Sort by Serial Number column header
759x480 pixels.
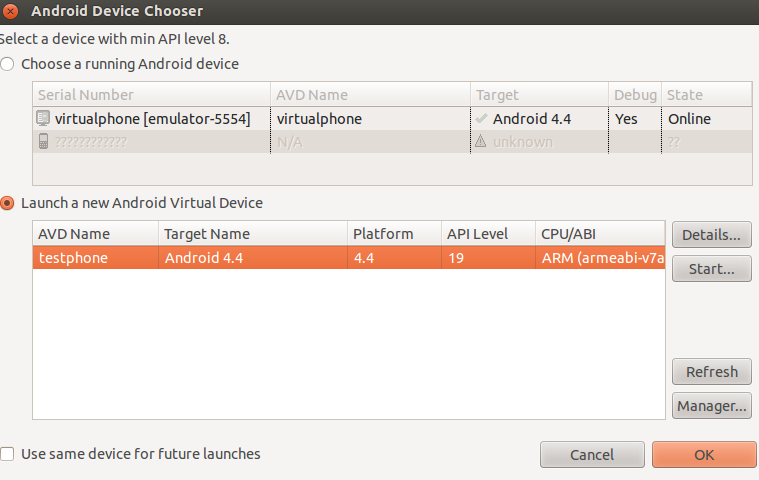click(x=85, y=95)
